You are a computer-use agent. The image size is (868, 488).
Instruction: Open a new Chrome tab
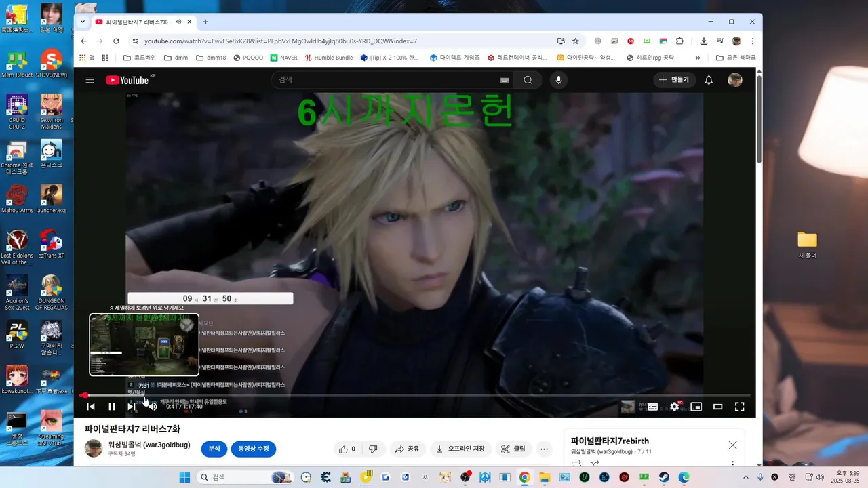205,22
